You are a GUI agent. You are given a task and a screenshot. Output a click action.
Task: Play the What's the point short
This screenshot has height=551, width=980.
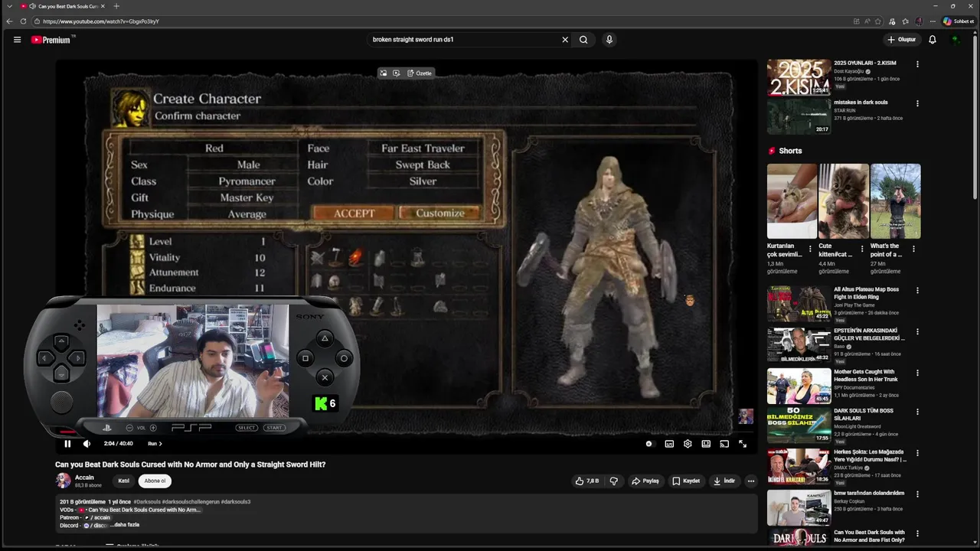[x=895, y=201]
